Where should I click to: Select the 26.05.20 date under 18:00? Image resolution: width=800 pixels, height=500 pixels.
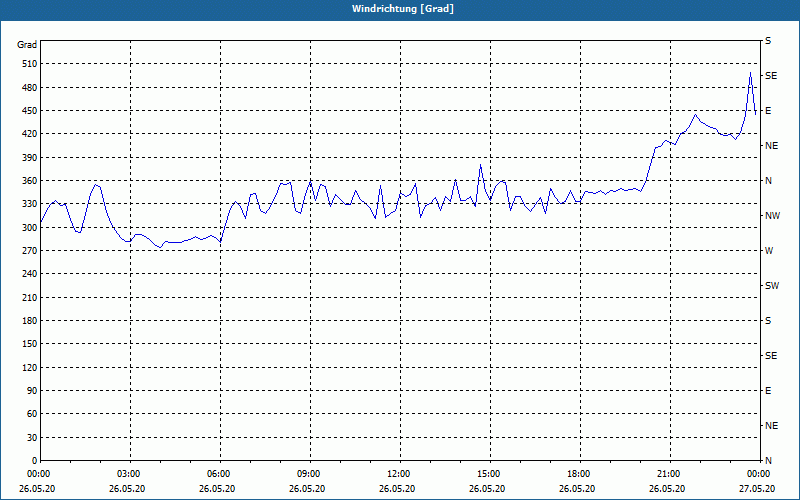tap(577, 488)
